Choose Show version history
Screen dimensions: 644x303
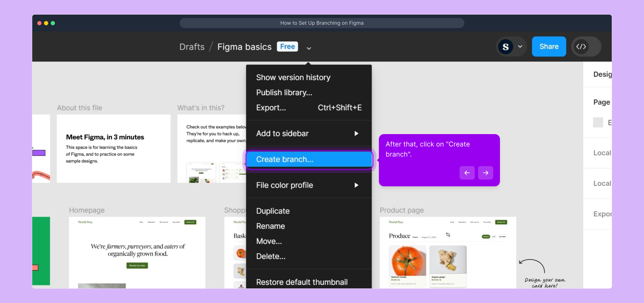tap(293, 77)
